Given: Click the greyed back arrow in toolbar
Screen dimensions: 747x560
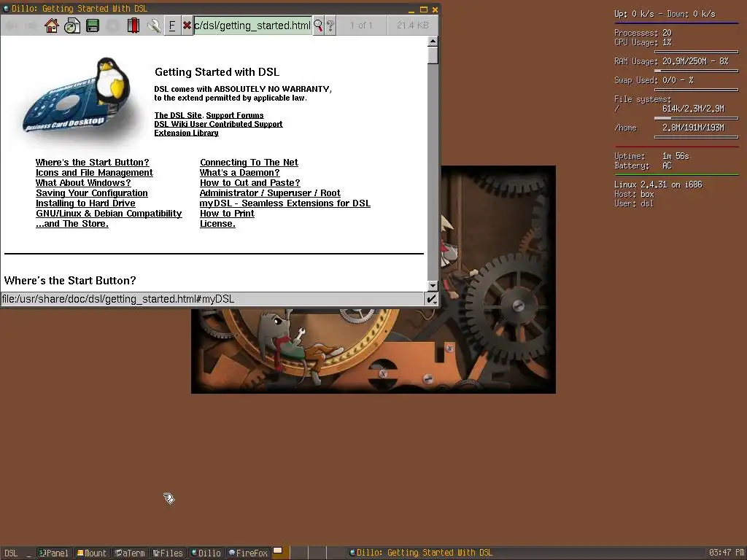Looking at the screenshot, I should coord(12,26).
